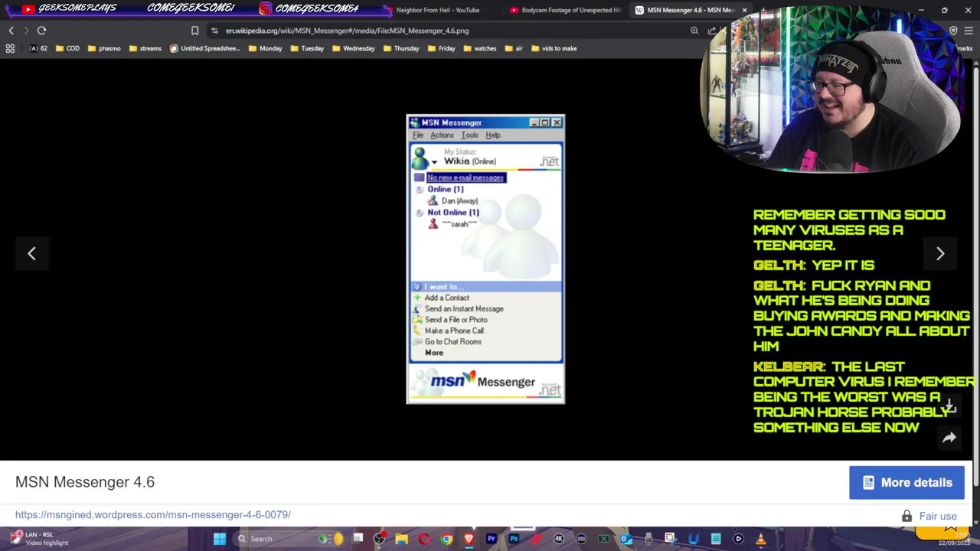This screenshot has width=980, height=551.
Task: Open File Explorer from the taskbar
Action: pos(401,539)
